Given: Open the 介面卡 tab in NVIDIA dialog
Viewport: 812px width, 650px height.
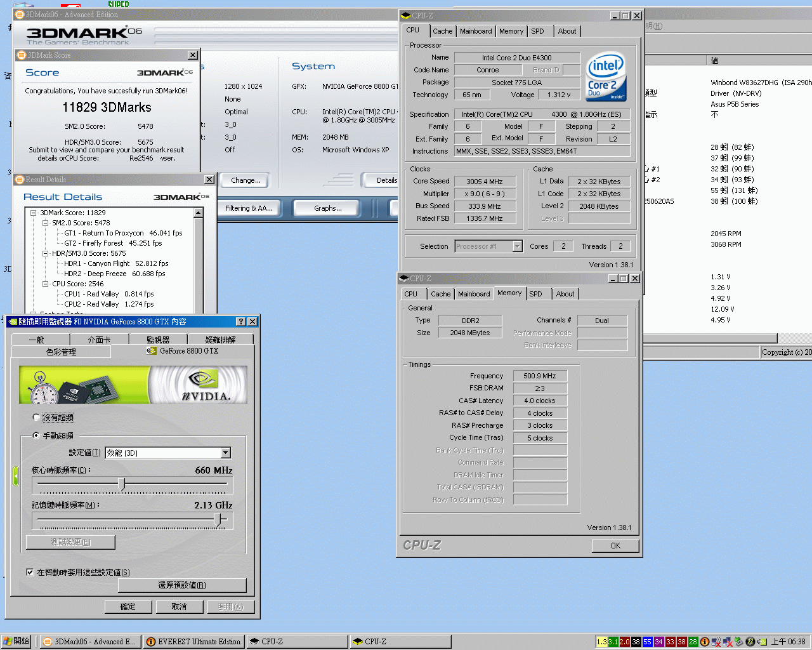Looking at the screenshot, I should point(99,340).
